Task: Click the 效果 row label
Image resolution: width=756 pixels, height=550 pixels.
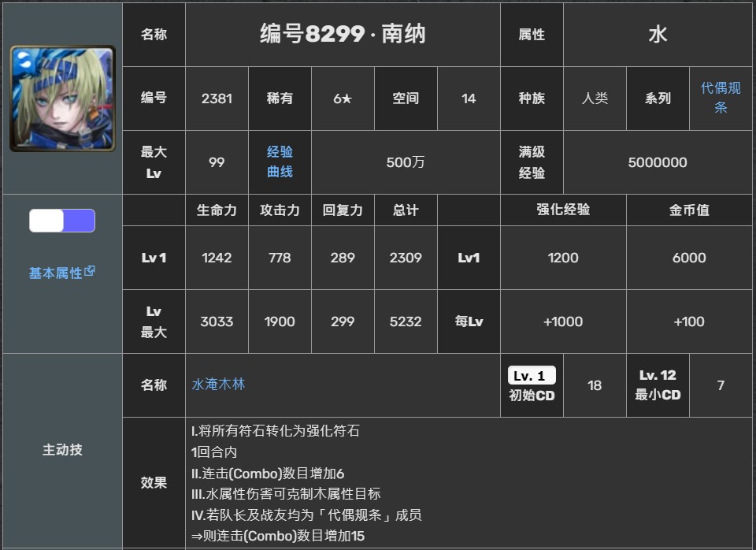Action: point(154,482)
